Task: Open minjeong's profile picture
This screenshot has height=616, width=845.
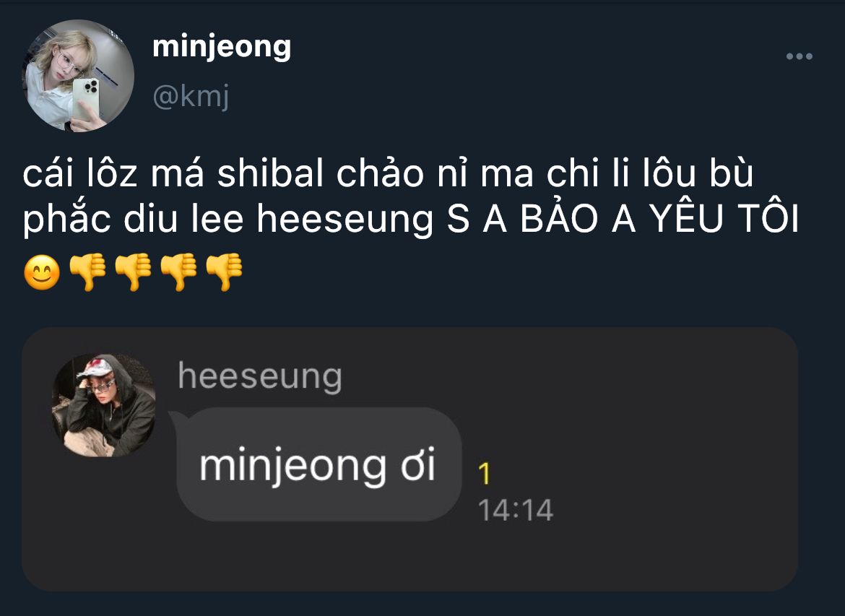Action: tap(78, 75)
